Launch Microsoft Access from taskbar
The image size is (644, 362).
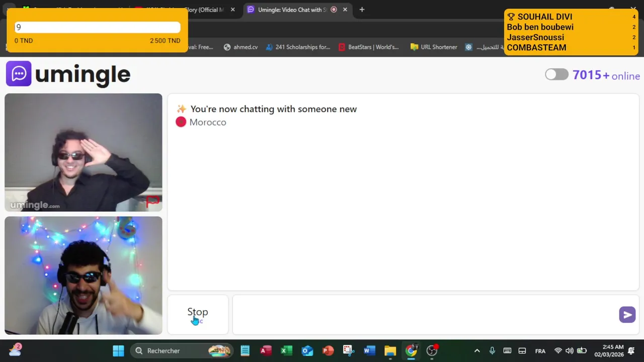tap(266, 351)
